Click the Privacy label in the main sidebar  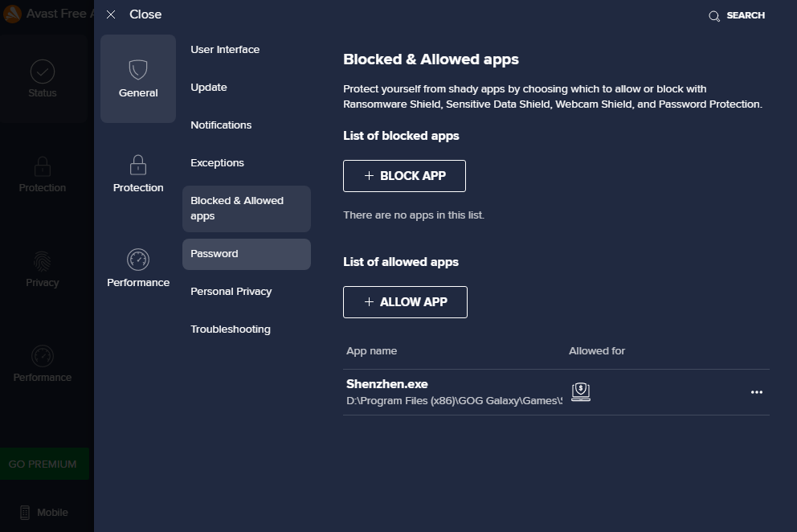click(x=43, y=283)
